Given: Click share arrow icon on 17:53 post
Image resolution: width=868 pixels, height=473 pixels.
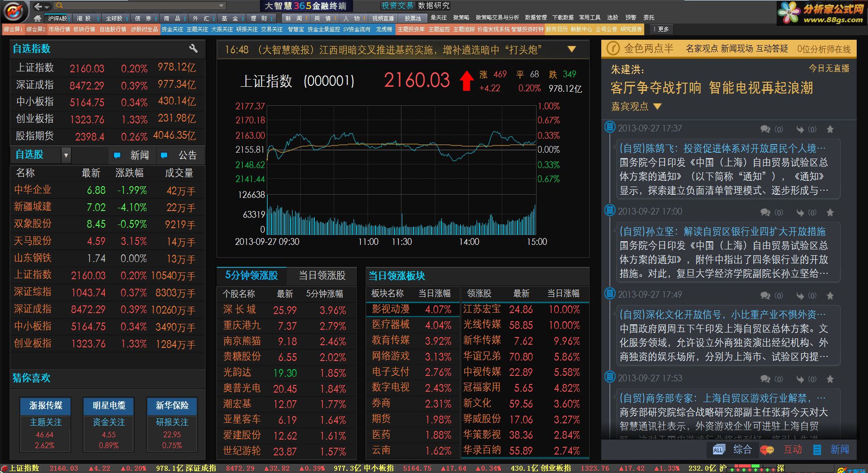Looking at the screenshot, I should [800, 379].
